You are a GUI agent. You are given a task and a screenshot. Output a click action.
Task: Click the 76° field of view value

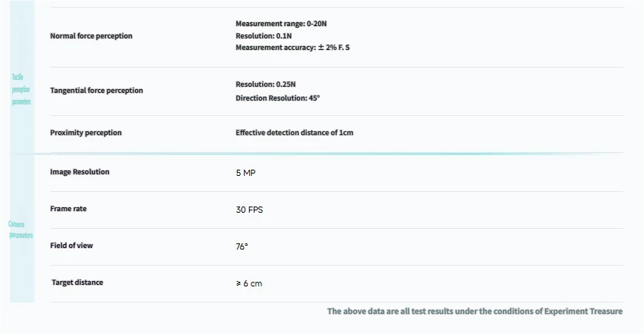pyautogui.click(x=242, y=246)
